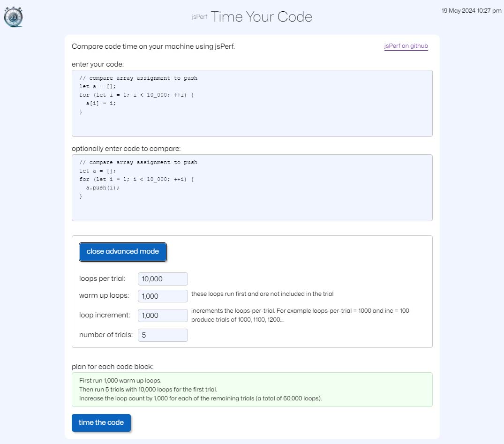This screenshot has height=444, width=504.
Task: Click 'increments the loops-per-trial' help text
Action: pos(300,315)
